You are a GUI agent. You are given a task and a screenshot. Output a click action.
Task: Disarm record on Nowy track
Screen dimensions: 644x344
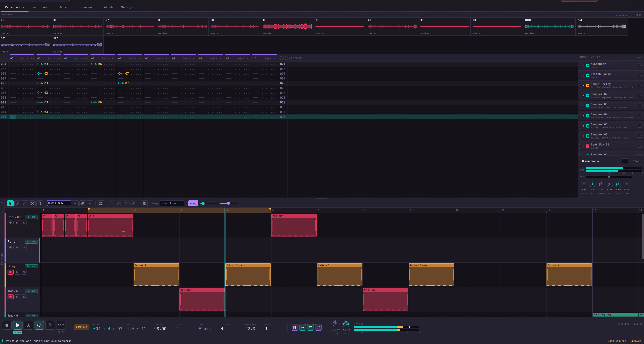pyautogui.click(x=11, y=272)
